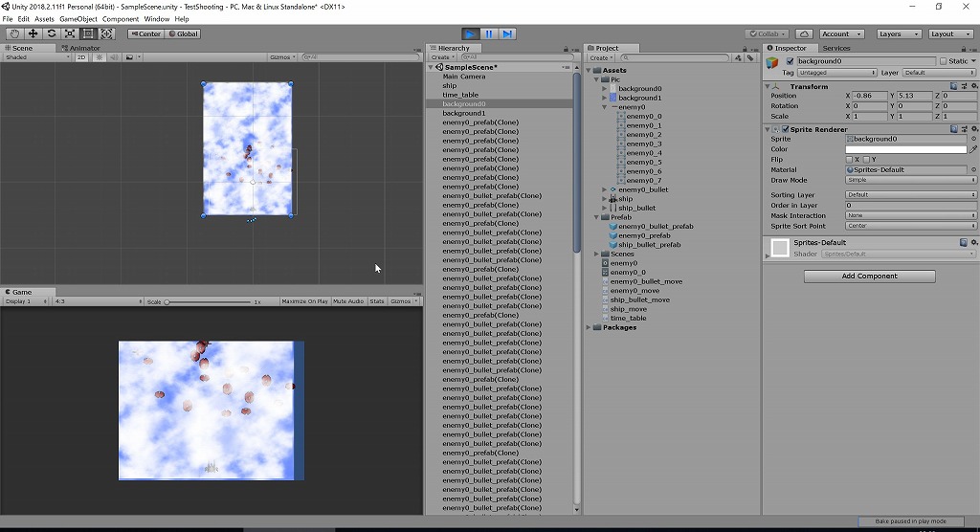Viewport: 980px width, 532px height.
Task: Click the Collab button
Action: pos(768,33)
